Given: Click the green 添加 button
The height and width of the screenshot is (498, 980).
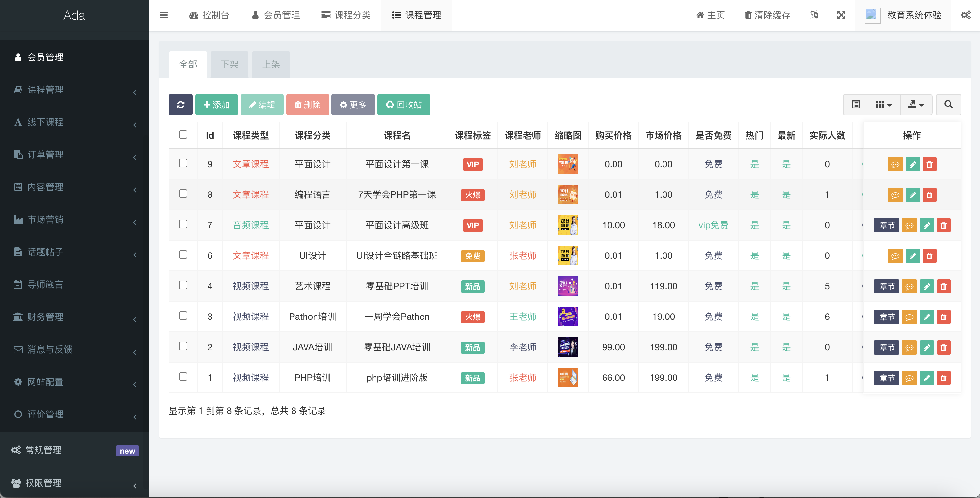Looking at the screenshot, I should pos(217,105).
